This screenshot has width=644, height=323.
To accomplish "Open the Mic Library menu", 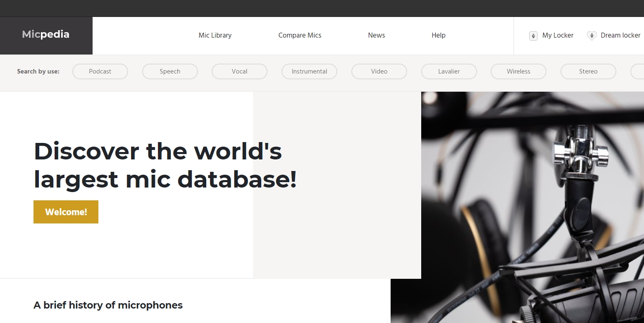I will point(215,35).
